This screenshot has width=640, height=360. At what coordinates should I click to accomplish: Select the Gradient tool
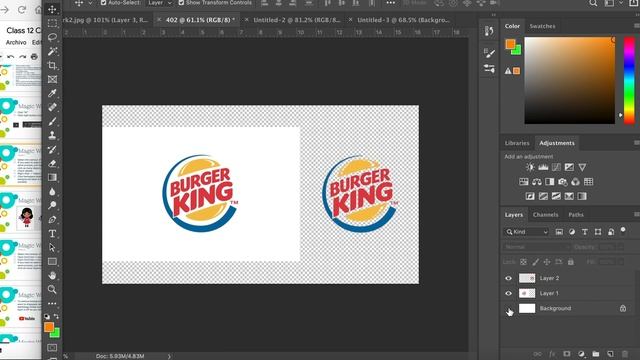(x=52, y=177)
